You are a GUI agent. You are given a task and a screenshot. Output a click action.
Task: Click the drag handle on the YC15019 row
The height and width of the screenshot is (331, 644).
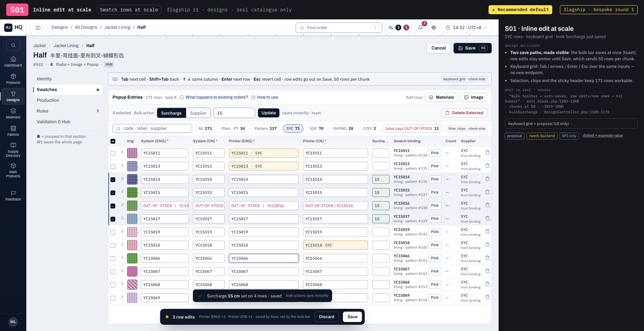[122, 231]
